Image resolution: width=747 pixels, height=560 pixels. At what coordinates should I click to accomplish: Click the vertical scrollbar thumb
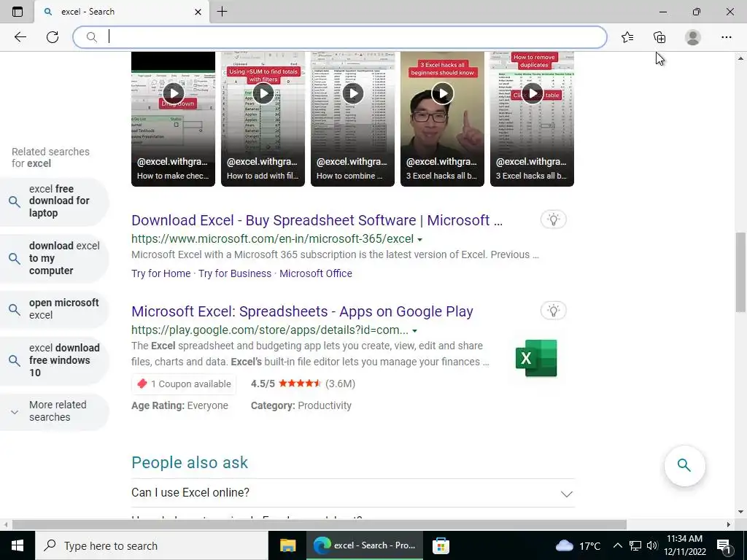[740, 272]
